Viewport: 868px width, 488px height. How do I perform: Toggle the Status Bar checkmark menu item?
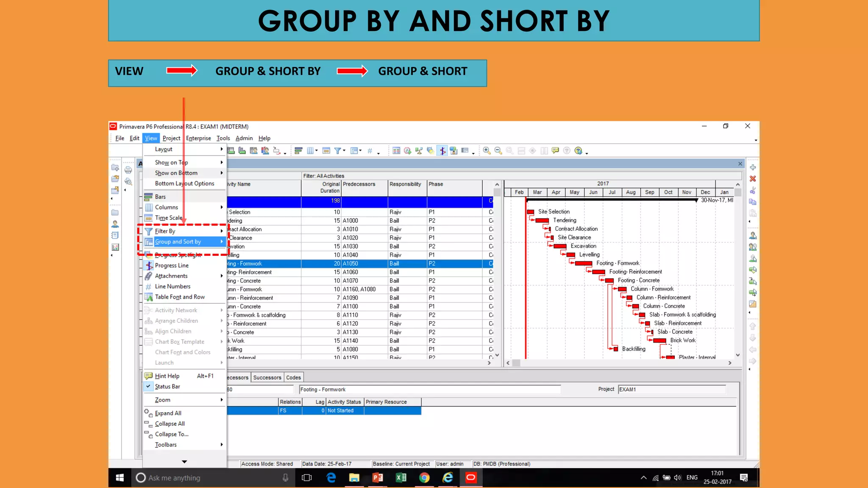click(x=167, y=386)
